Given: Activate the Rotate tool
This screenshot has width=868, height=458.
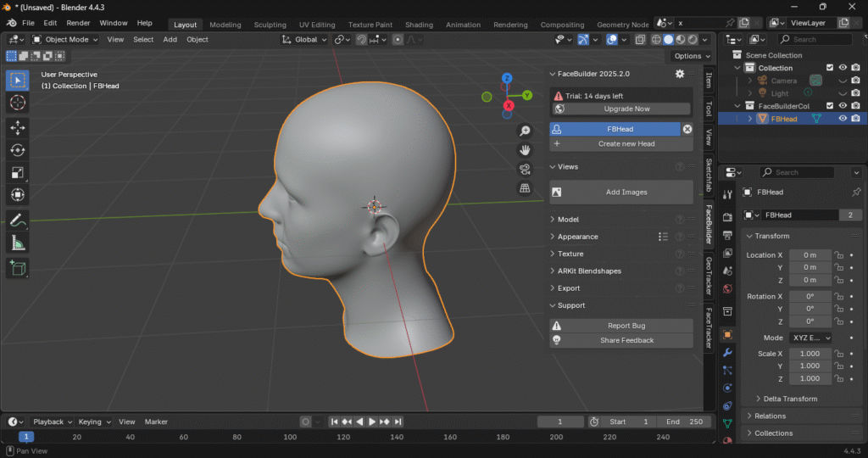Looking at the screenshot, I should [18, 150].
